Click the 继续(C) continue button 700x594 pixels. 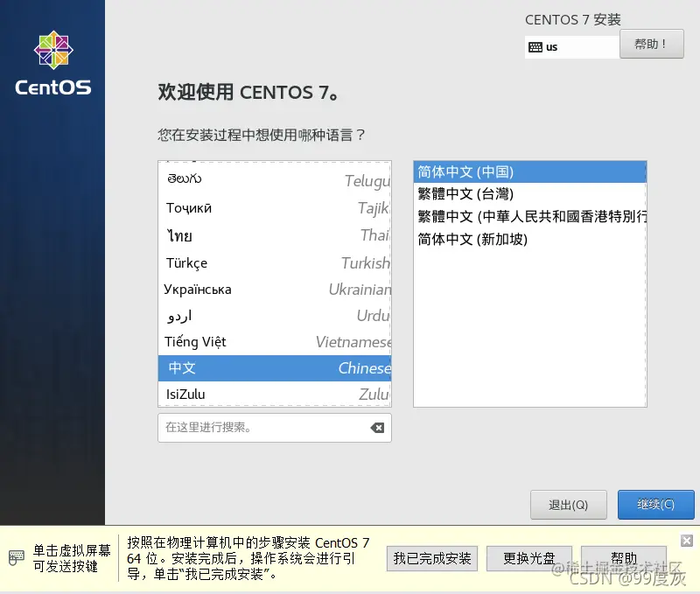click(x=655, y=504)
